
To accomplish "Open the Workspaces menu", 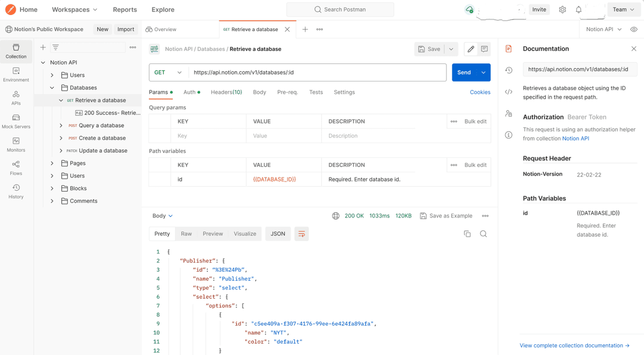I will (x=75, y=10).
